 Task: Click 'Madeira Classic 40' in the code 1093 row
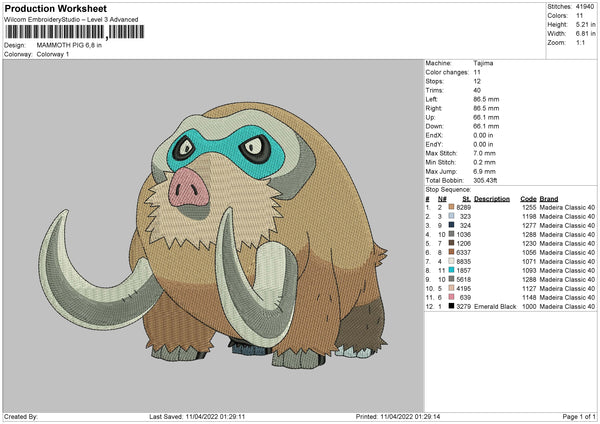point(567,271)
